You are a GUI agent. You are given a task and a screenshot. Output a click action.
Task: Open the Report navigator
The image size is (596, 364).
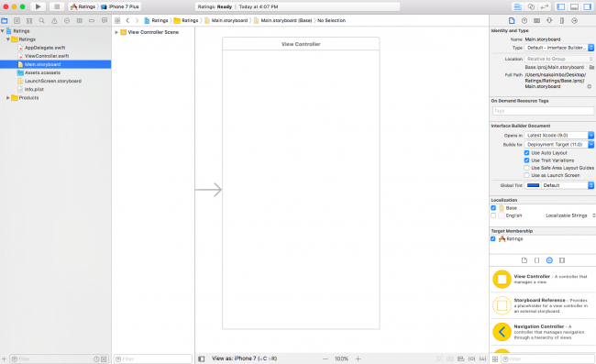[x=105, y=20]
